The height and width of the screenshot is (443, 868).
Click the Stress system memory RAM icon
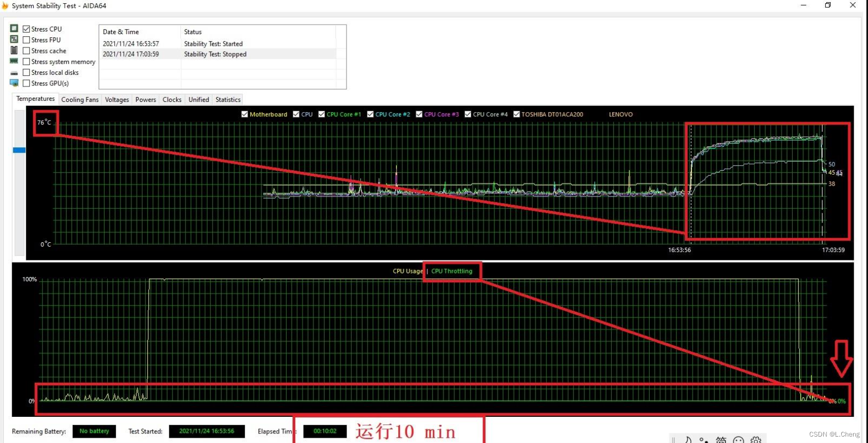[14, 61]
